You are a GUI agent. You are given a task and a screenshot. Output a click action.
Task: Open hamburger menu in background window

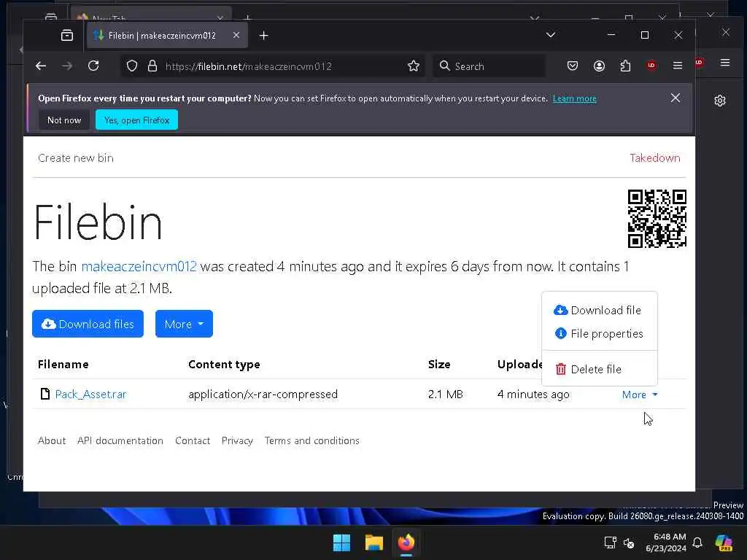[725, 63]
